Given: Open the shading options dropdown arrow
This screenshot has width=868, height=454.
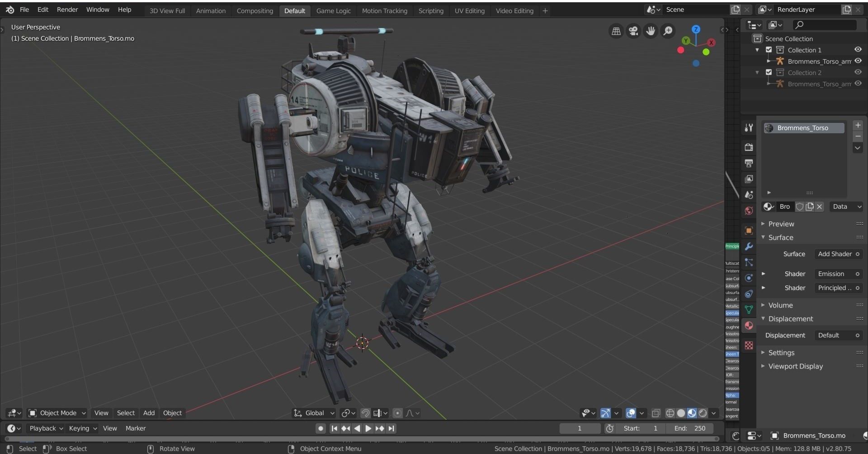Looking at the screenshot, I should coord(714,413).
